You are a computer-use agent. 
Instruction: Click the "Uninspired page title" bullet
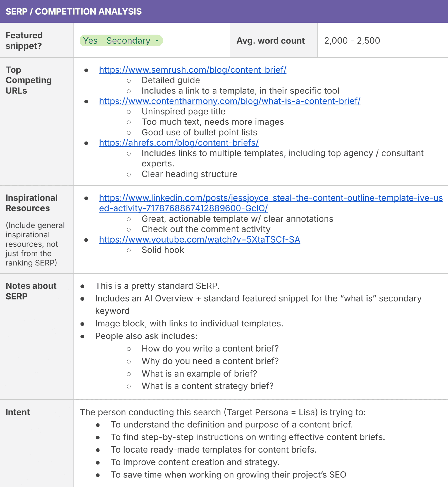click(184, 111)
